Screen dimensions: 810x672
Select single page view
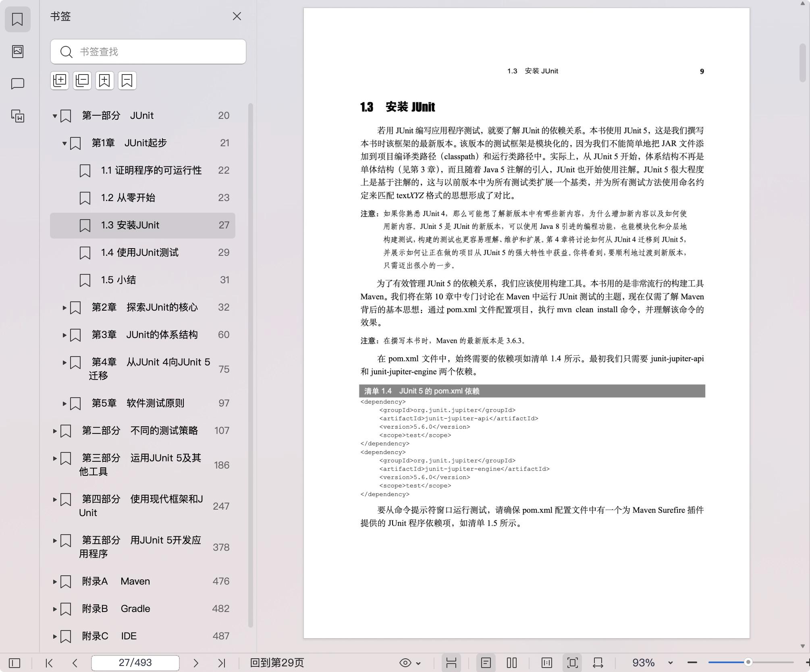point(486,663)
